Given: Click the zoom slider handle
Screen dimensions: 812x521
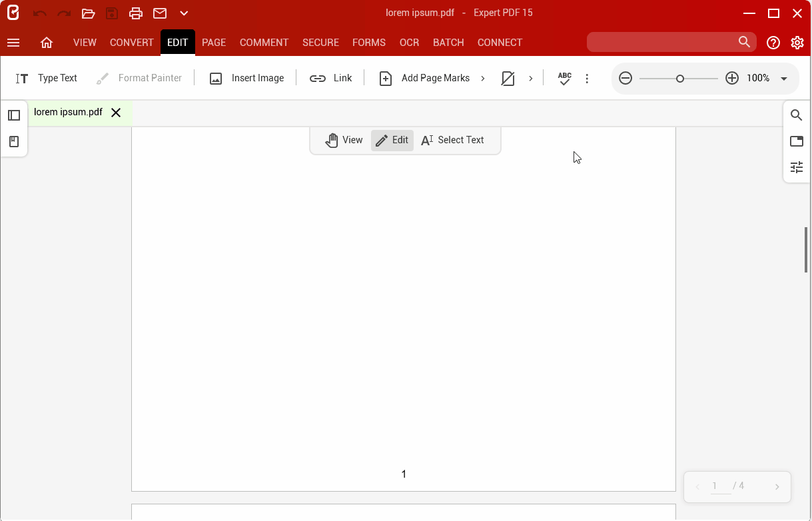Looking at the screenshot, I should point(680,79).
